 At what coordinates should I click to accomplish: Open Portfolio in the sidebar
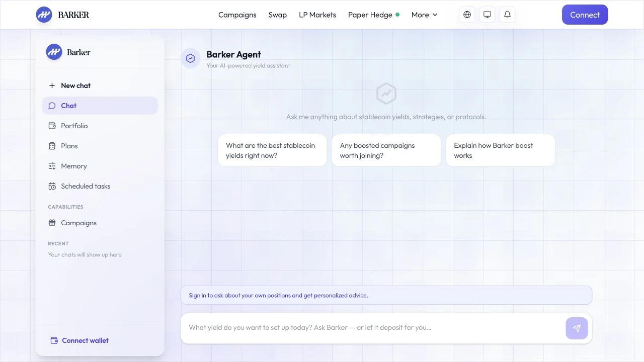[100, 126]
